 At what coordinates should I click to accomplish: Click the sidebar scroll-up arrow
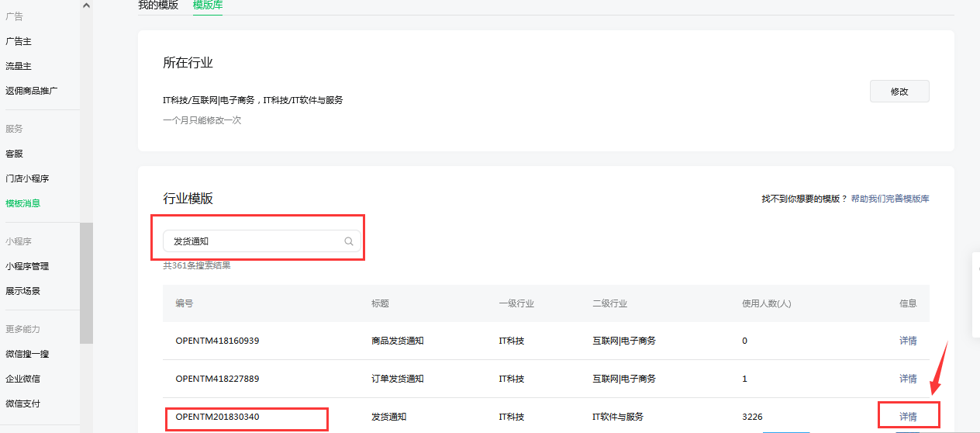(x=86, y=5)
